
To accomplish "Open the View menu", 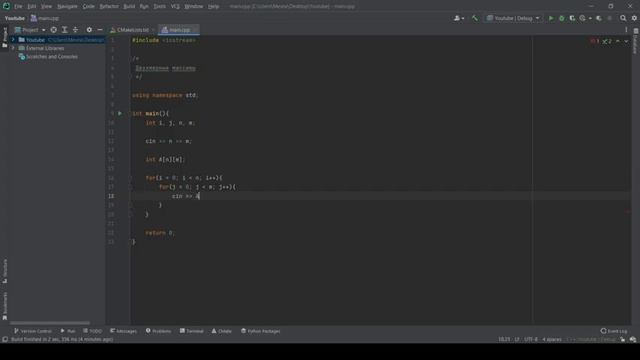I will click(47, 7).
